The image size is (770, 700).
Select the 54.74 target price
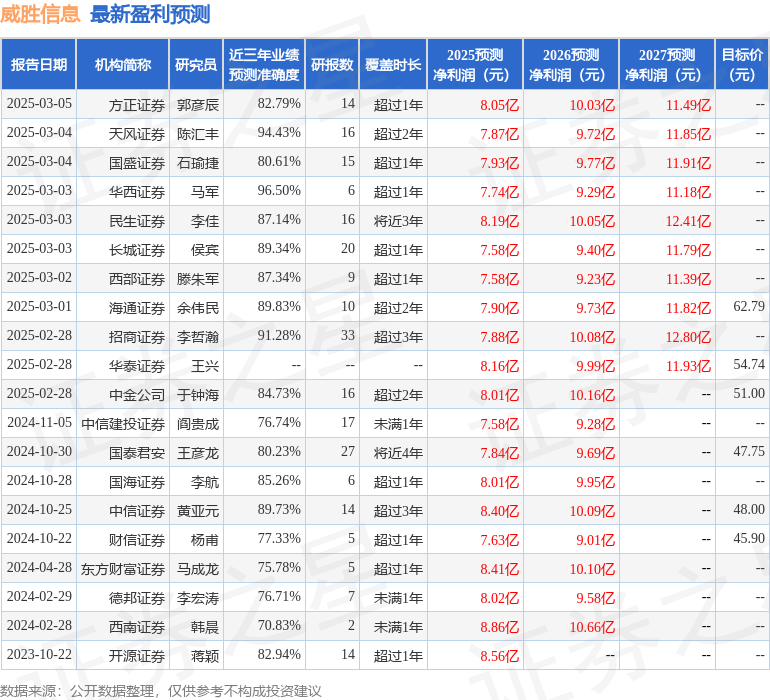pos(749,364)
